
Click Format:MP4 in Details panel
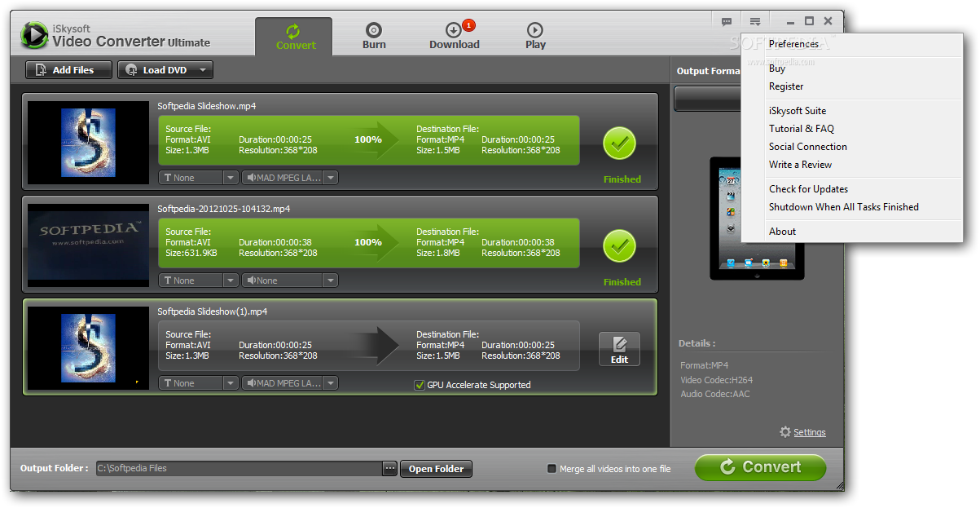point(705,366)
